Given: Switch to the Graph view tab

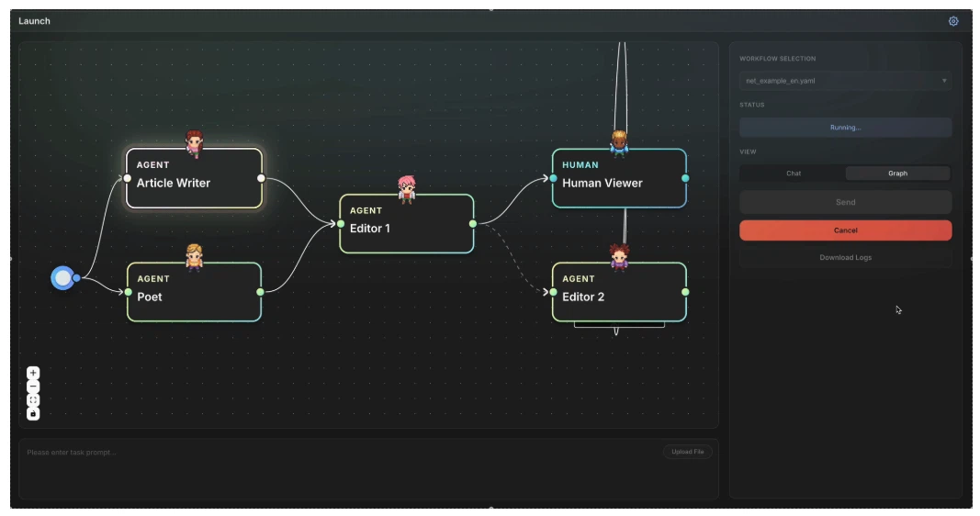Looking at the screenshot, I should pos(897,173).
